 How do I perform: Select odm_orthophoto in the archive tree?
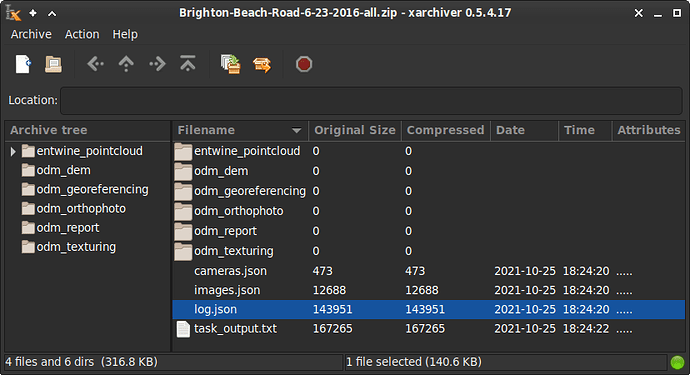point(81,209)
